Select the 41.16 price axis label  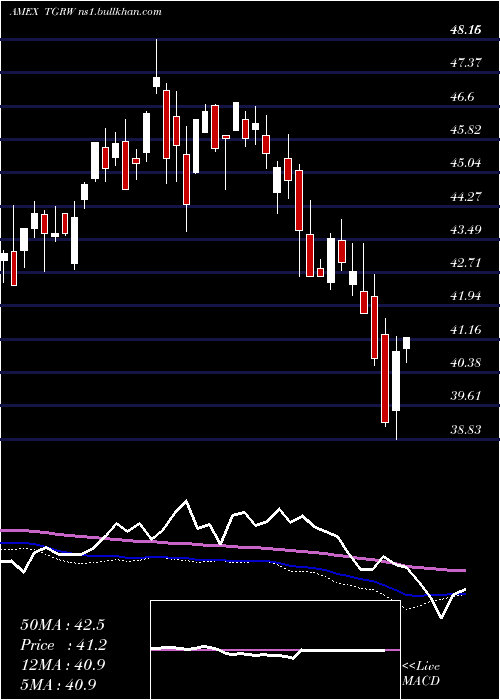point(466,330)
